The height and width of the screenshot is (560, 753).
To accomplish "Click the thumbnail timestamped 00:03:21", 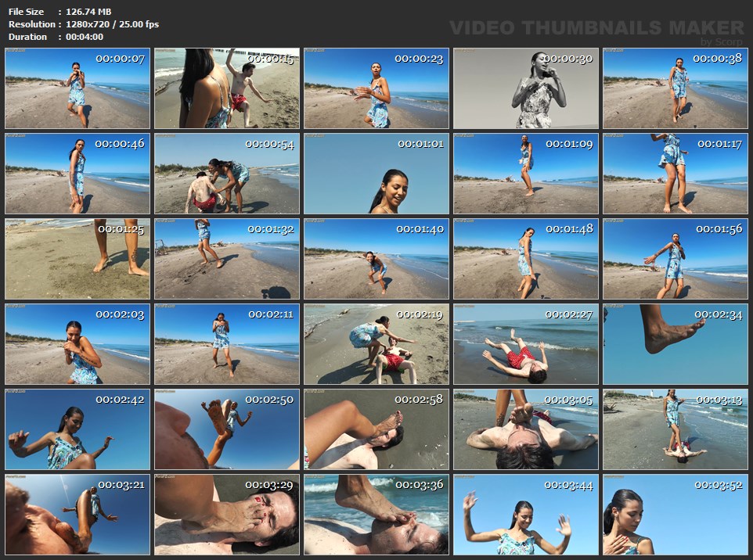I will [x=77, y=515].
